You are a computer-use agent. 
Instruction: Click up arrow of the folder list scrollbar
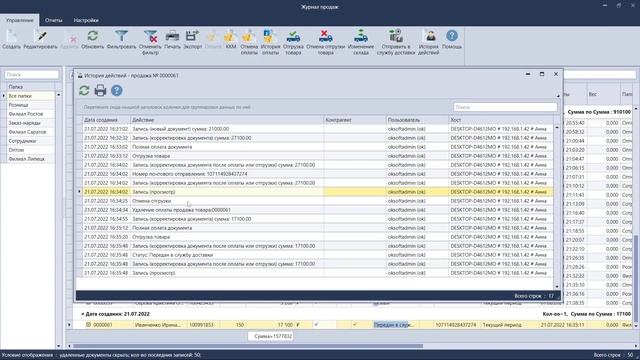pos(58,95)
